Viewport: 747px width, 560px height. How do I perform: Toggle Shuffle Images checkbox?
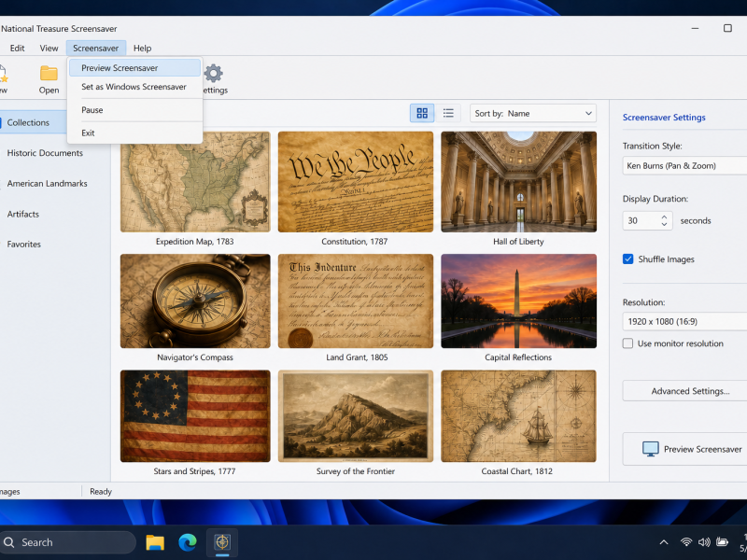(627, 259)
